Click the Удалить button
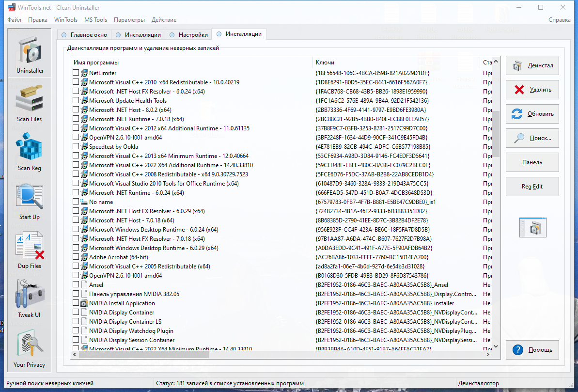Screen dimensions: 578x392 pyautogui.click(x=532, y=90)
